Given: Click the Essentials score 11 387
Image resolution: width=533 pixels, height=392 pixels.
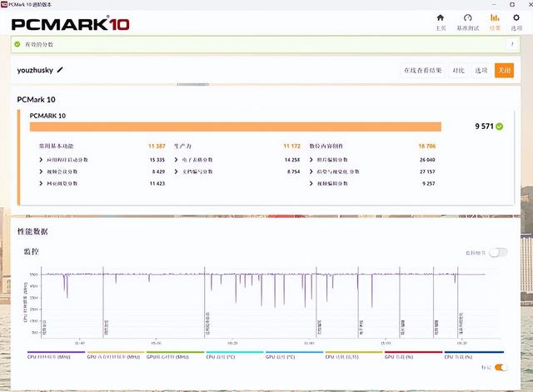Looking at the screenshot, I should point(157,146).
